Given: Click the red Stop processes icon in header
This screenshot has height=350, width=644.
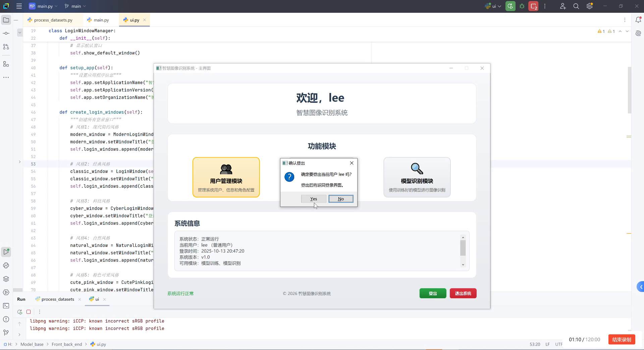Looking at the screenshot, I should click(533, 6).
